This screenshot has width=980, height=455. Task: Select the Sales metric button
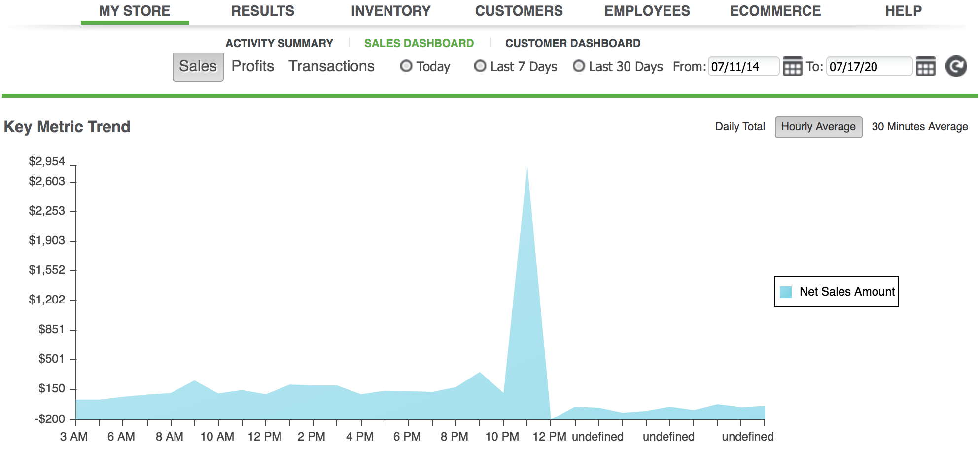pos(198,67)
